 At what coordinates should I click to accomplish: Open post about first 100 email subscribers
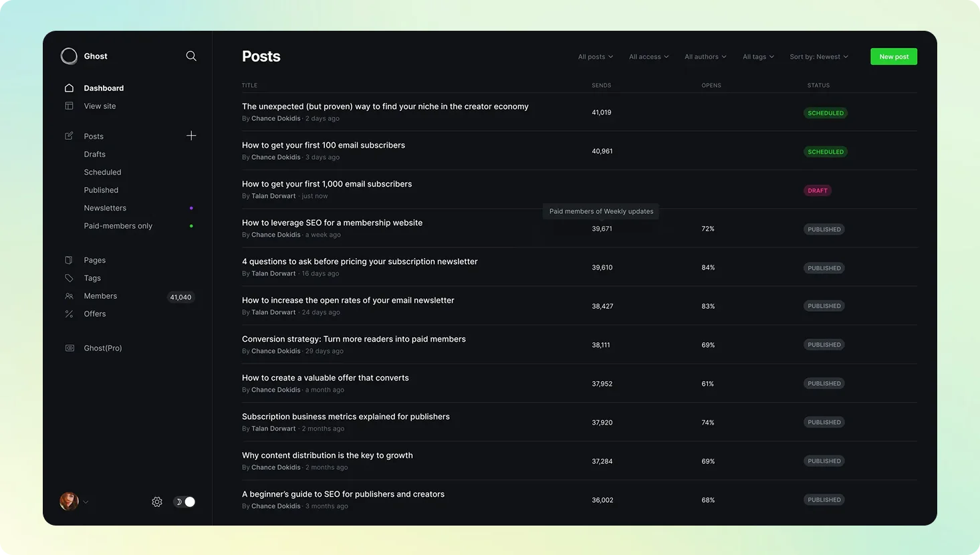(324, 145)
